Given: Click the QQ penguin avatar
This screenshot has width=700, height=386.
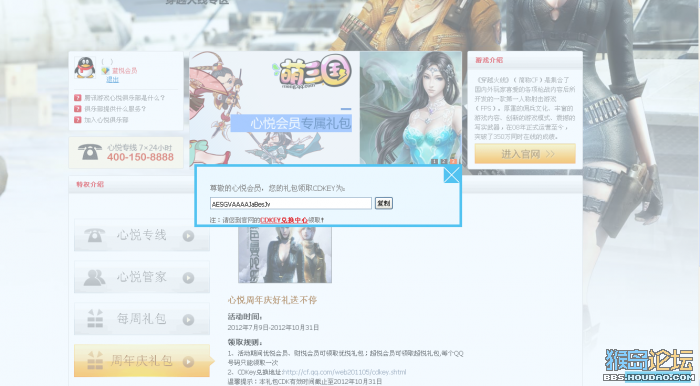Looking at the screenshot, I should click(x=85, y=68).
